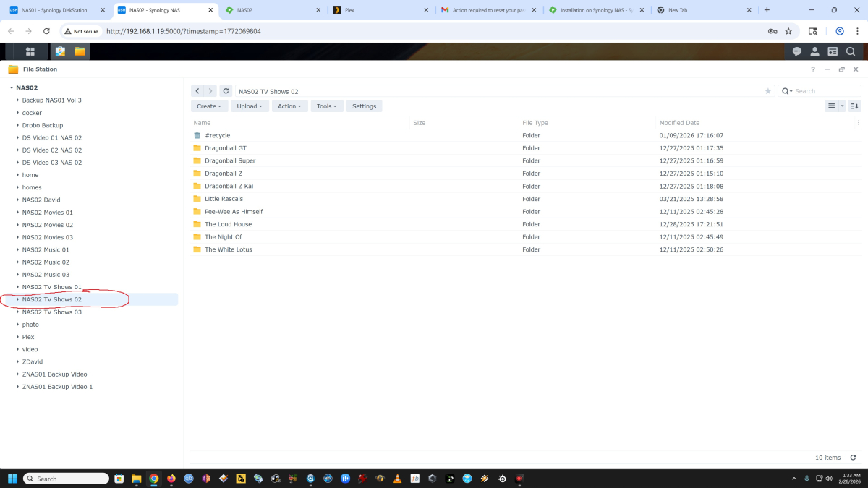Select The Loud House folder row

click(525, 224)
